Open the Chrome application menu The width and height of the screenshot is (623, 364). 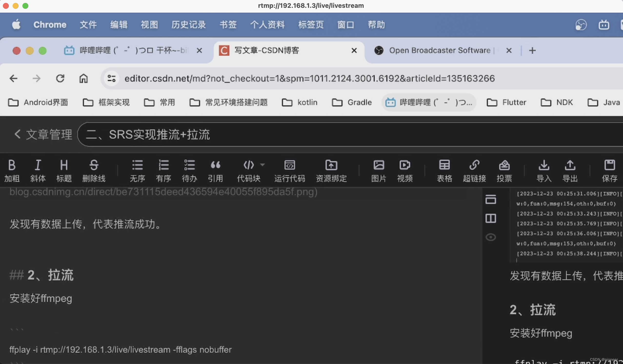point(50,25)
